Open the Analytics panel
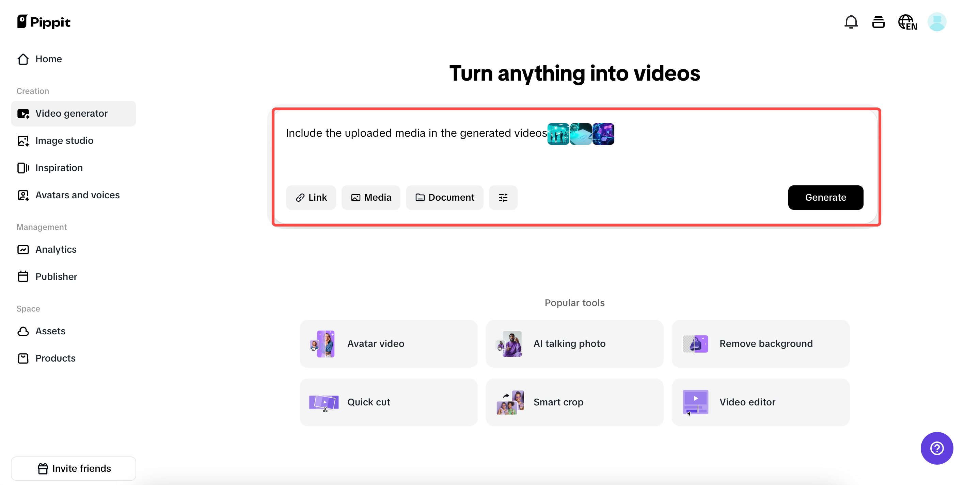 [x=56, y=249]
